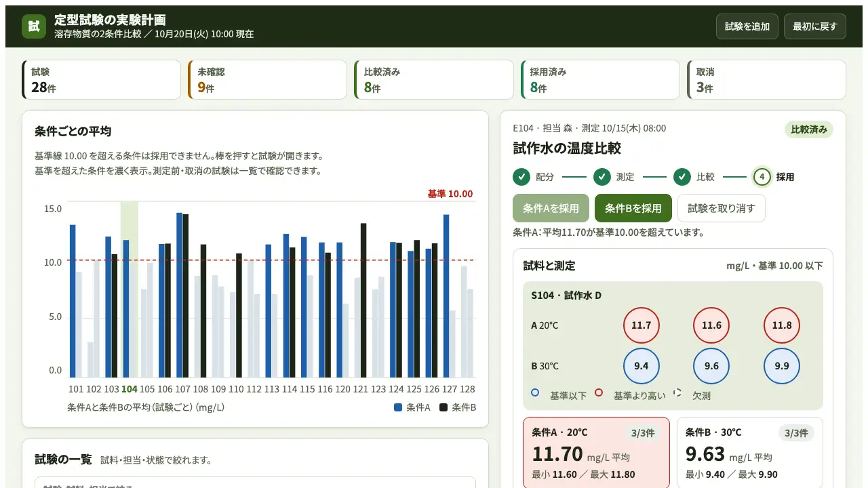Screen dimensions: 868x488
Task: Click 試験を取り消す button
Action: [x=722, y=208]
